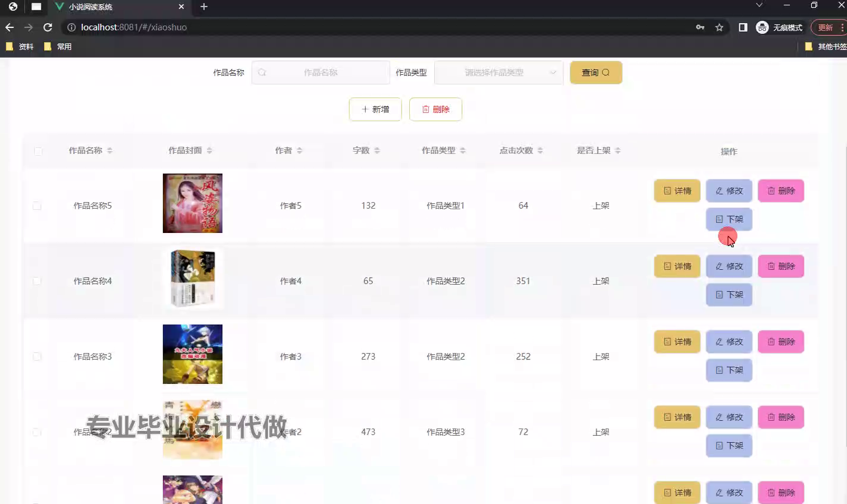This screenshot has width=847, height=504.
Task: Click 下架 unshelve for 作品名称5
Action: (x=729, y=219)
